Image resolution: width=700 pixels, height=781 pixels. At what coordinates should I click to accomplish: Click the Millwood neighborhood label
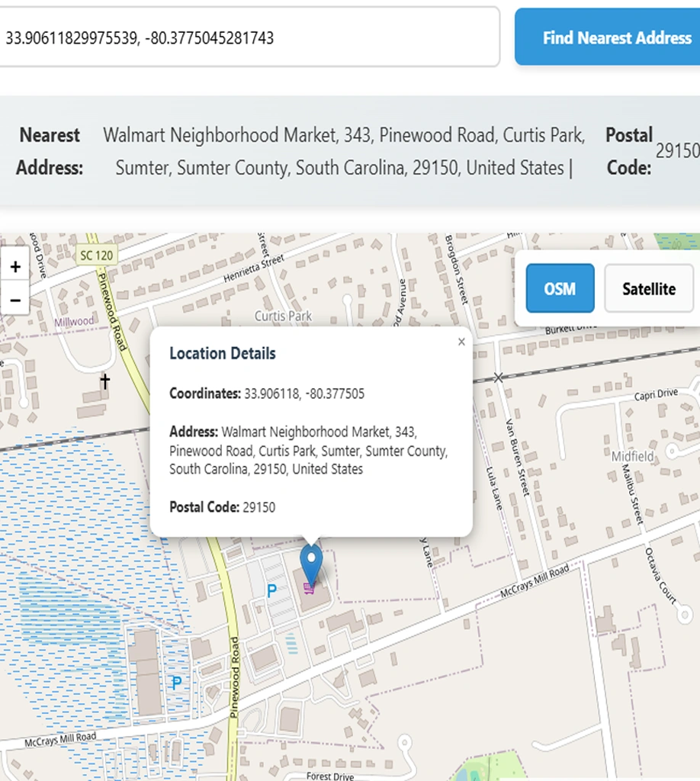coord(74,321)
